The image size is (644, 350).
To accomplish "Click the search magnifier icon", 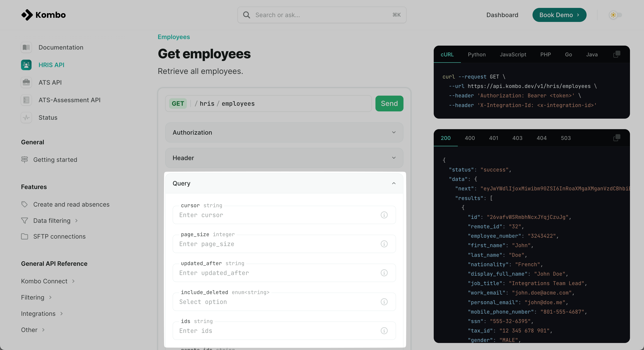I will 246,15.
